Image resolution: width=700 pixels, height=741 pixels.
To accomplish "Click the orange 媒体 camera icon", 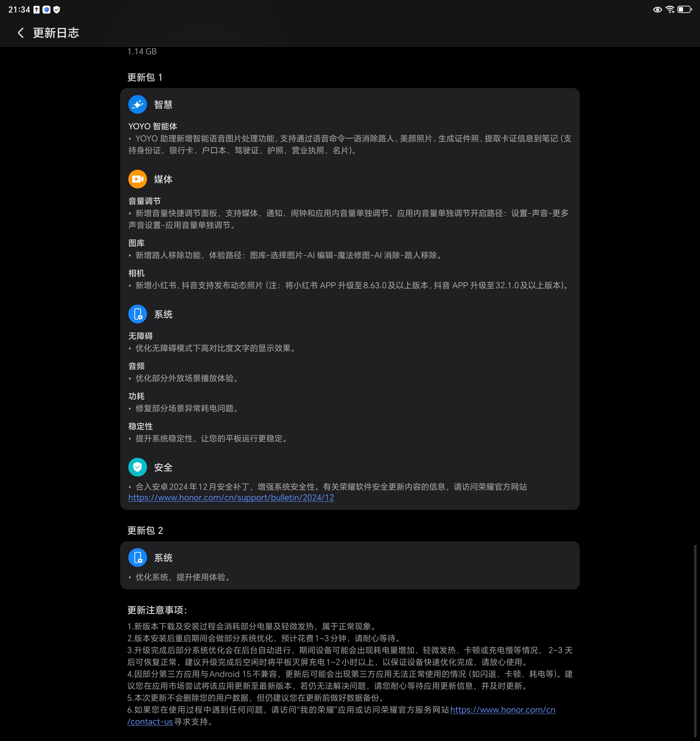I will pyautogui.click(x=137, y=179).
